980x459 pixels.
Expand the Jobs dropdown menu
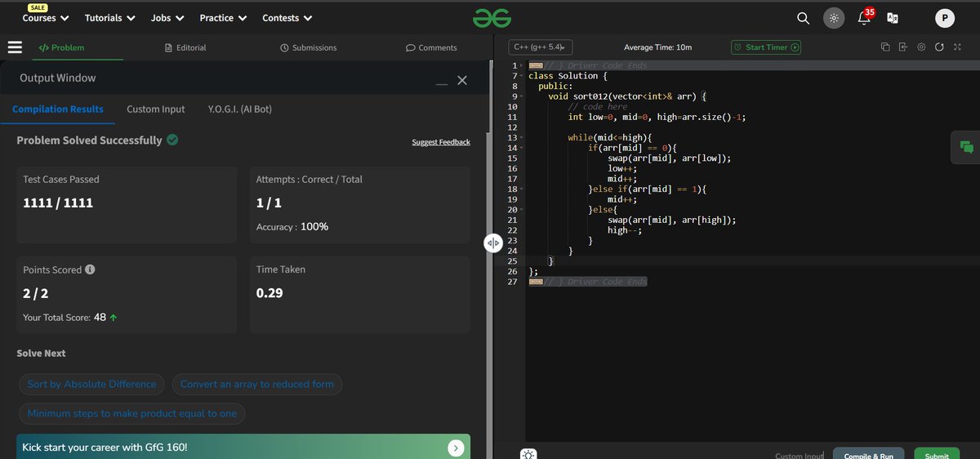(167, 17)
